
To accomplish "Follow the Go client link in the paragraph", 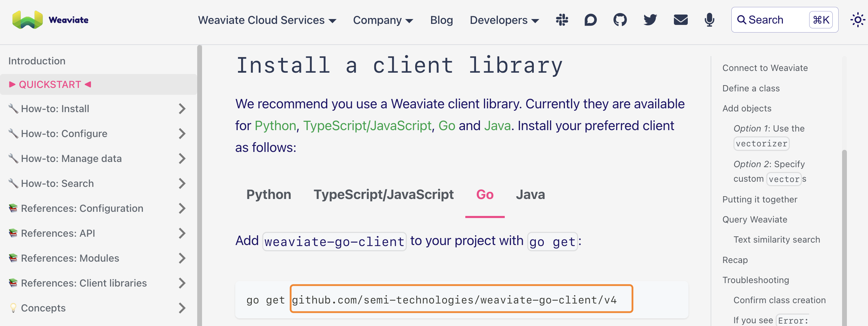I will click(447, 125).
